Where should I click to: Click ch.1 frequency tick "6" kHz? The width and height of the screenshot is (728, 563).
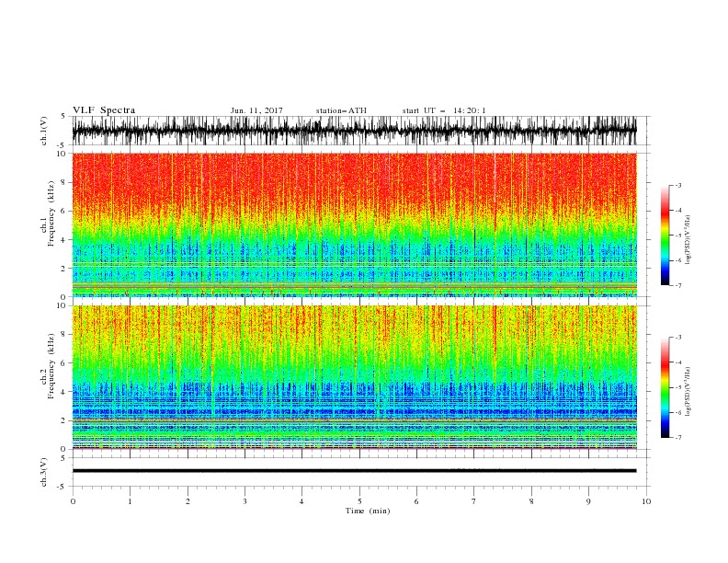63,211
